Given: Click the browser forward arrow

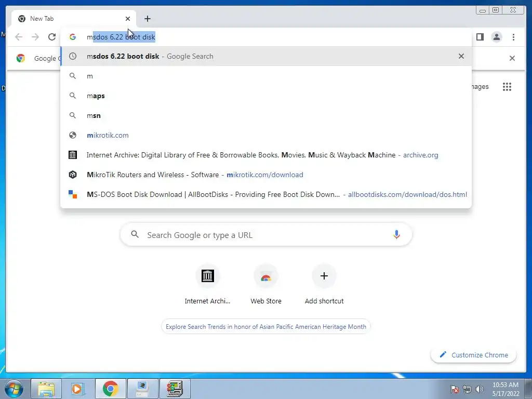Looking at the screenshot, I should tap(35, 37).
